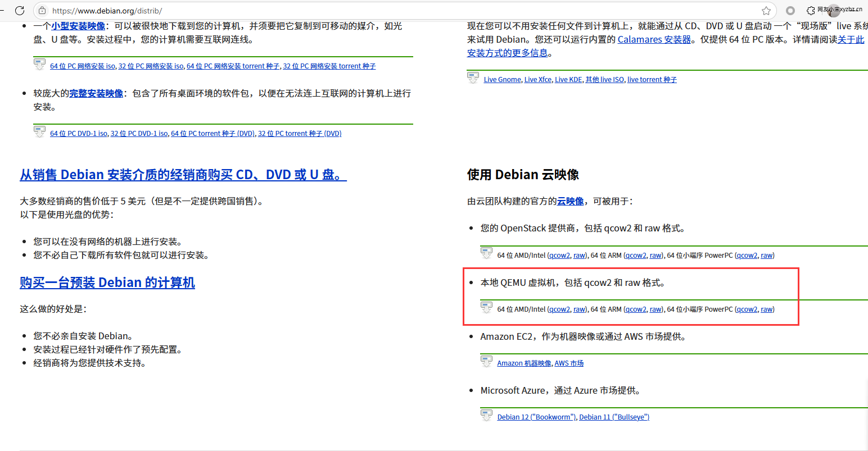Download QEMU 64 位 AMD/Intel raw image

tap(579, 309)
